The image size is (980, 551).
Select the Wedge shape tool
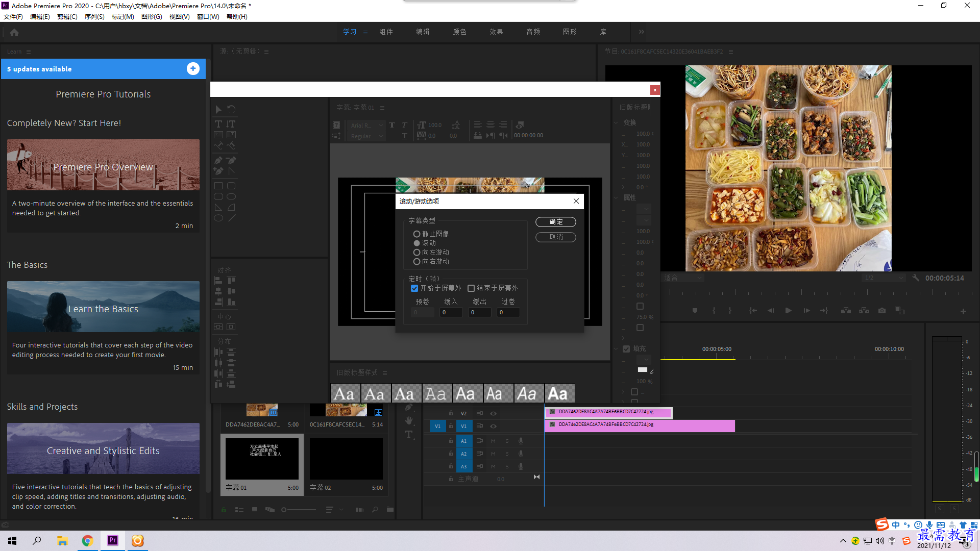coord(218,207)
